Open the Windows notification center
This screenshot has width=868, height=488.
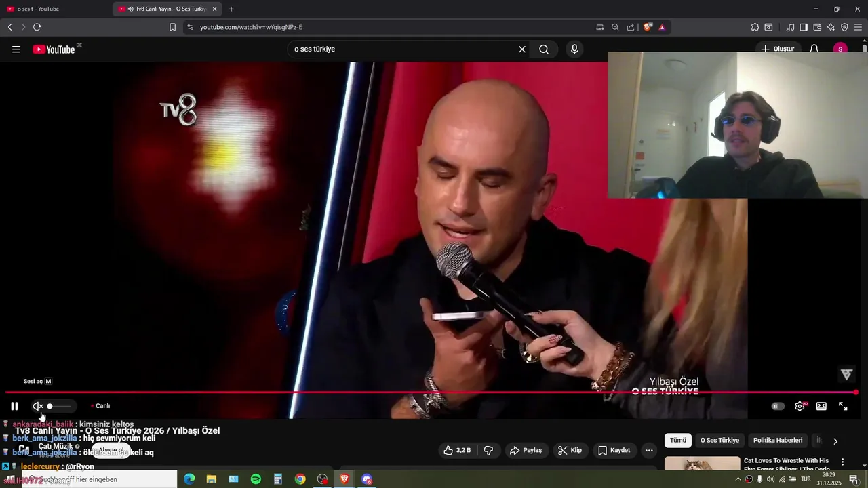pyautogui.click(x=854, y=479)
